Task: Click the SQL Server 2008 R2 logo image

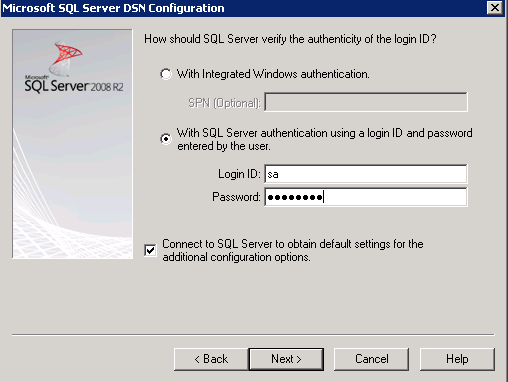Action: coord(72,144)
